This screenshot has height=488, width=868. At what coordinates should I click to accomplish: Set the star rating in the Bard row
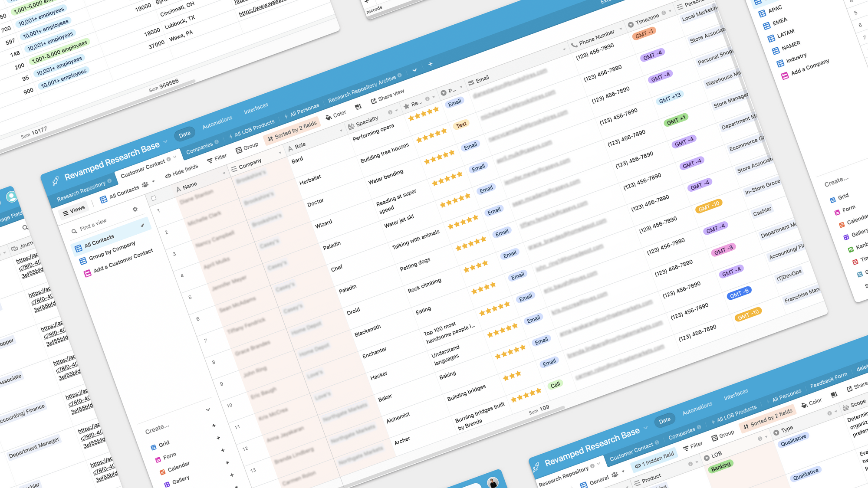coord(424,114)
